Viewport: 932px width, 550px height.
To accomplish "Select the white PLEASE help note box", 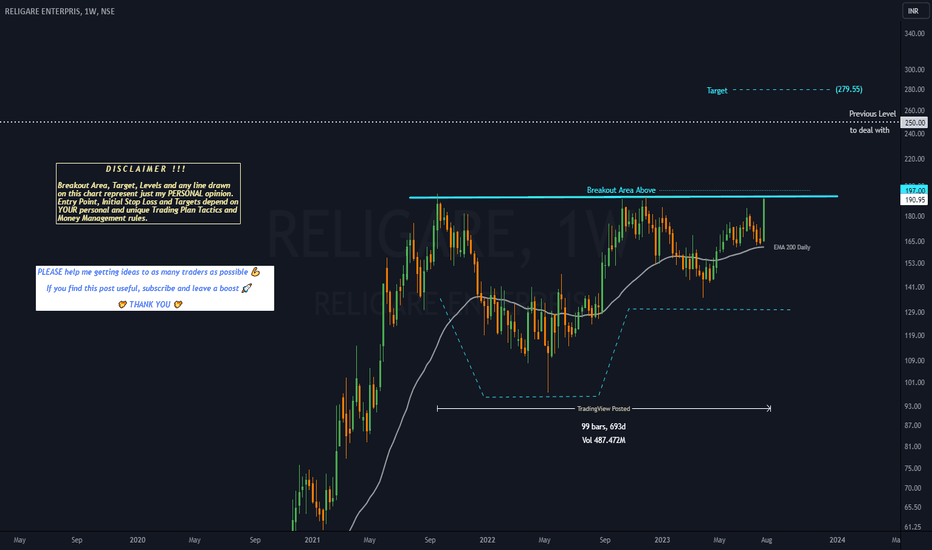I will click(x=155, y=288).
